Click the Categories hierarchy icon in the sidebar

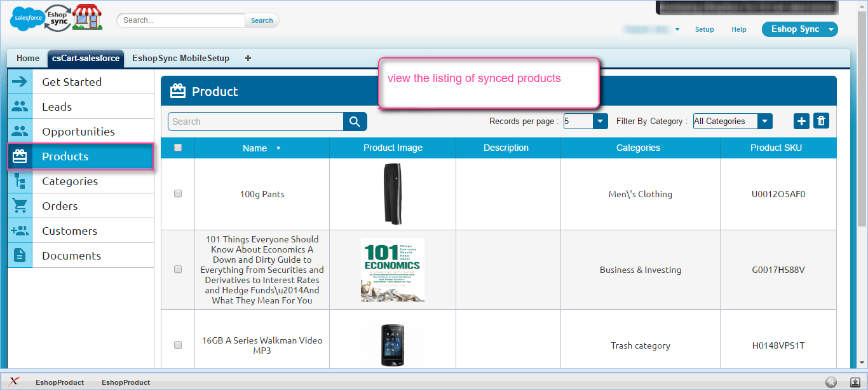19,181
